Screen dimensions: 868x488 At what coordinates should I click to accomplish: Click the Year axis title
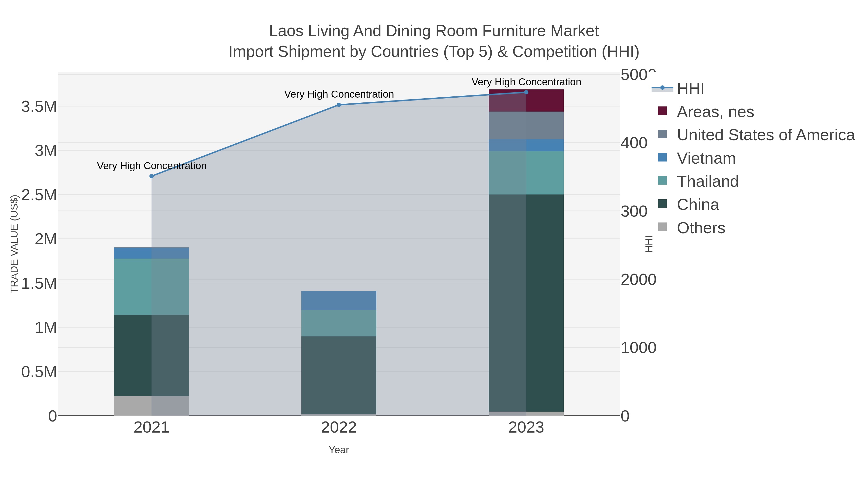(x=339, y=450)
